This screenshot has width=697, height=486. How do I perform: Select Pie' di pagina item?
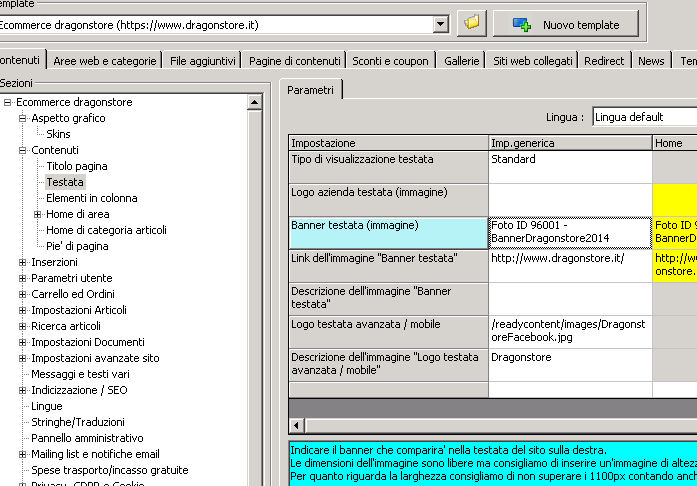(x=77, y=246)
